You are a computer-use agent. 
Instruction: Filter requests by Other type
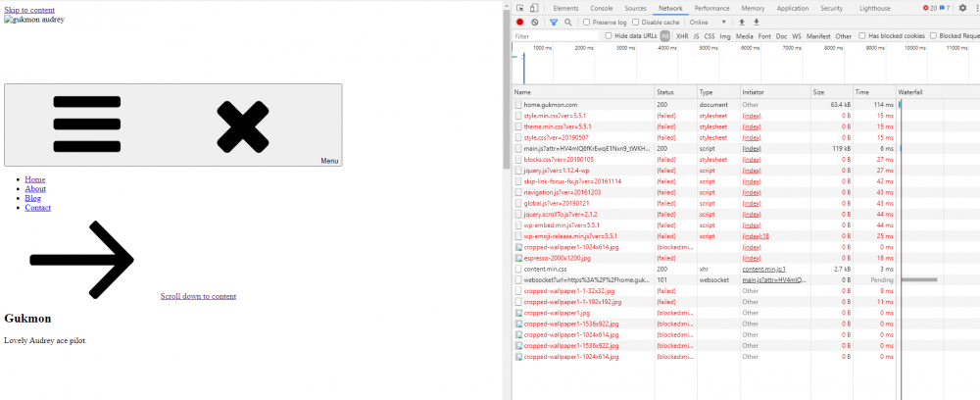click(x=843, y=35)
